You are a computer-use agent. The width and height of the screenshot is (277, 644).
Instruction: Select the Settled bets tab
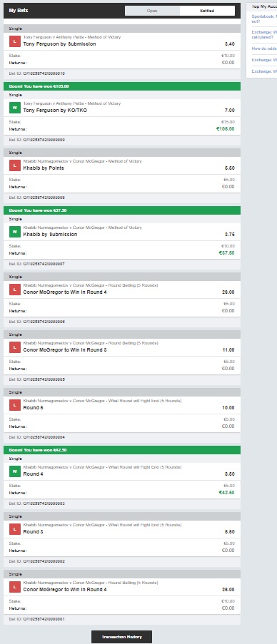(207, 11)
